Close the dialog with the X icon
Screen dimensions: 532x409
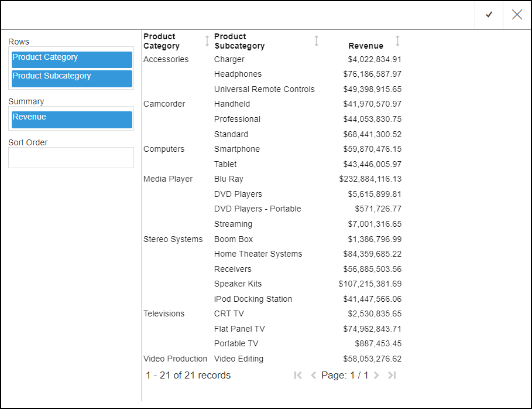click(x=517, y=15)
